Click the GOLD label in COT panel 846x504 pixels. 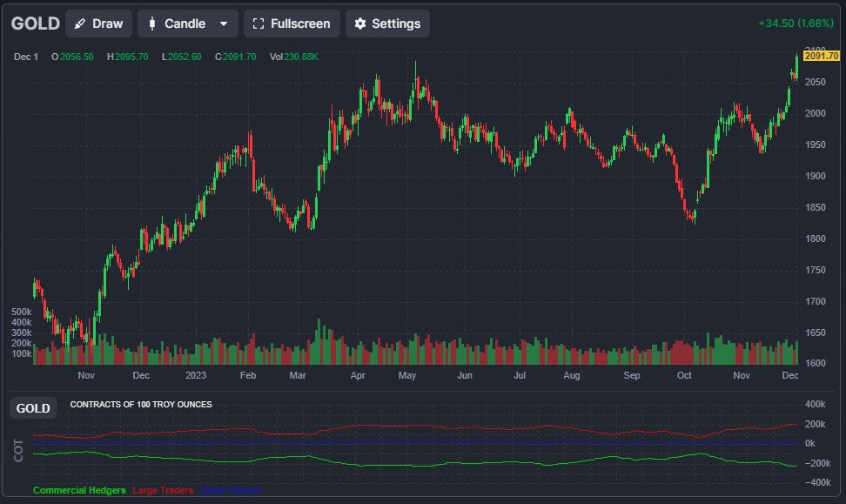[33, 408]
